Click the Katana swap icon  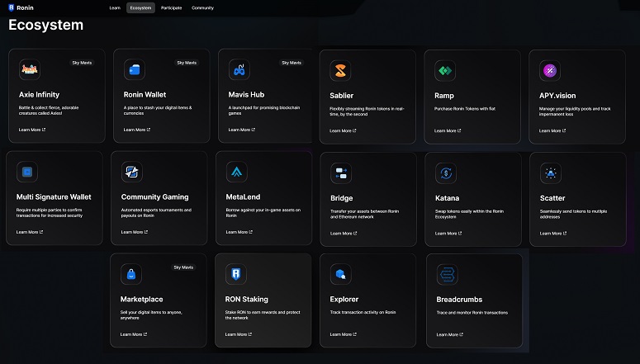pyautogui.click(x=446, y=173)
